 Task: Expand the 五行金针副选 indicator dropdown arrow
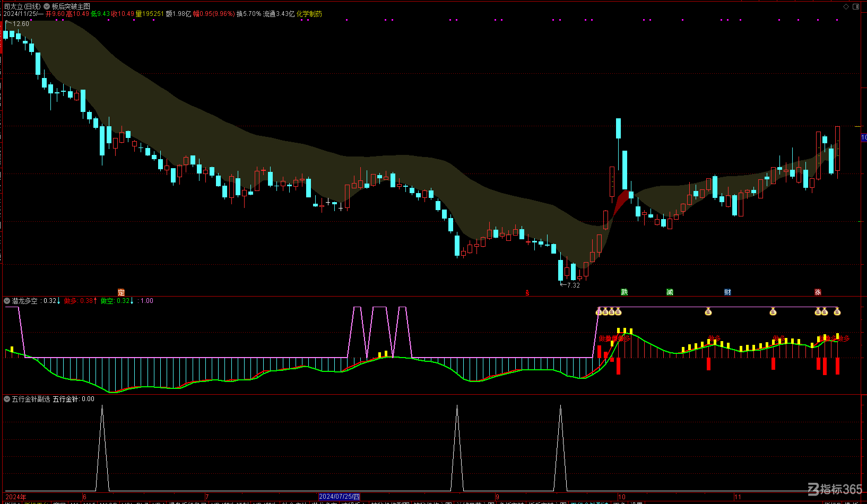pyautogui.click(x=7, y=399)
